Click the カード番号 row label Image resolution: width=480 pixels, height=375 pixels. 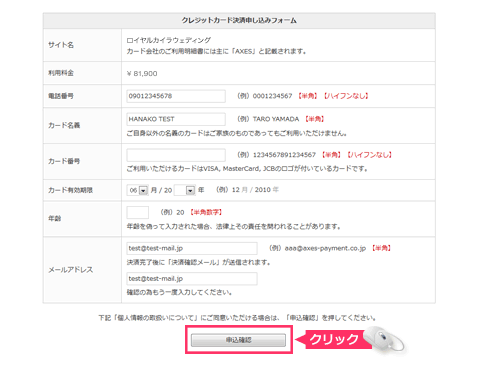pyautogui.click(x=64, y=161)
